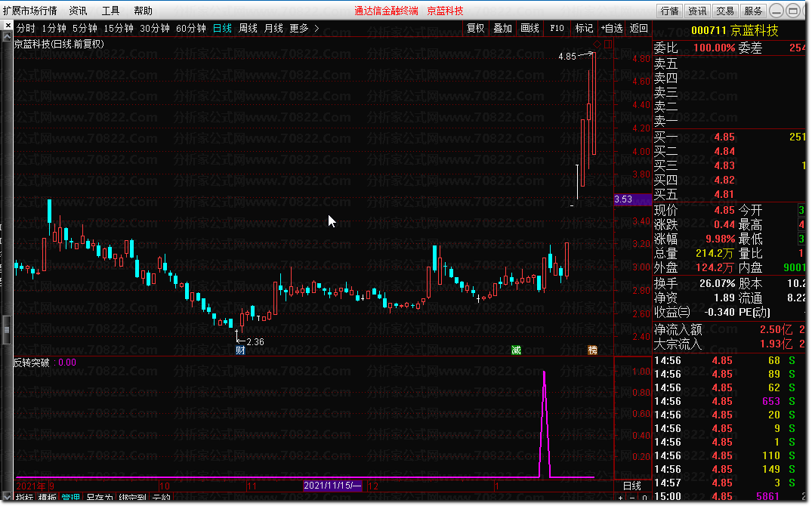This screenshot has width=812, height=506.
Task: Click the 减 marker on chart
Action: tap(517, 350)
